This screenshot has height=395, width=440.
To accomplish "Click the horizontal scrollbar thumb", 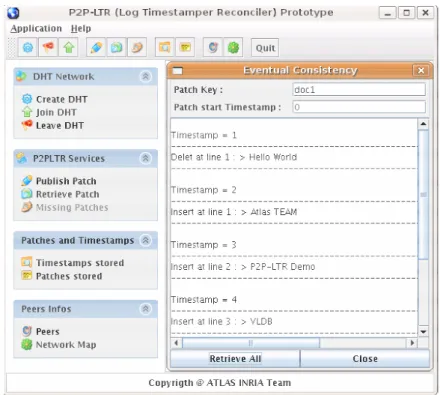I will tap(251, 343).
